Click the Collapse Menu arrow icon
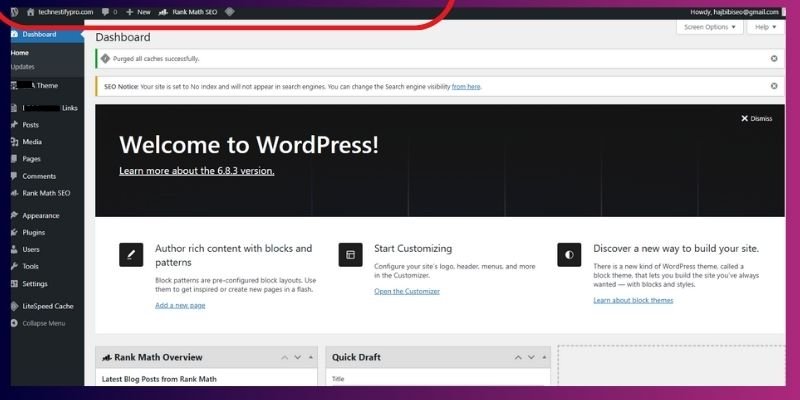 (15, 323)
